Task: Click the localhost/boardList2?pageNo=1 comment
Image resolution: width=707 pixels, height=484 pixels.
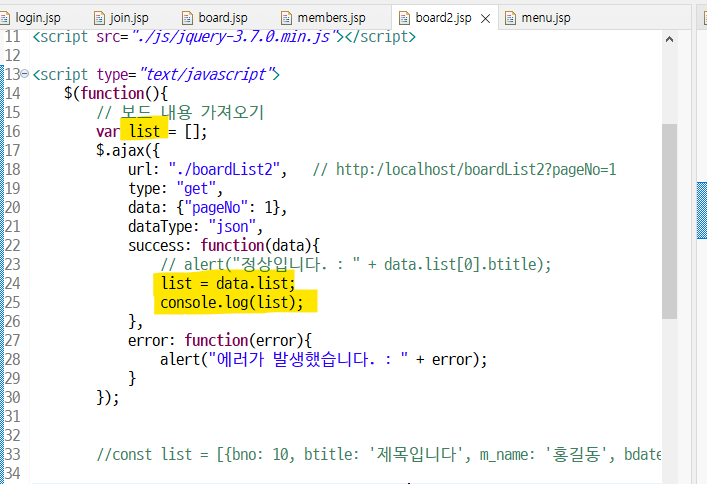Action: pyautogui.click(x=464, y=170)
